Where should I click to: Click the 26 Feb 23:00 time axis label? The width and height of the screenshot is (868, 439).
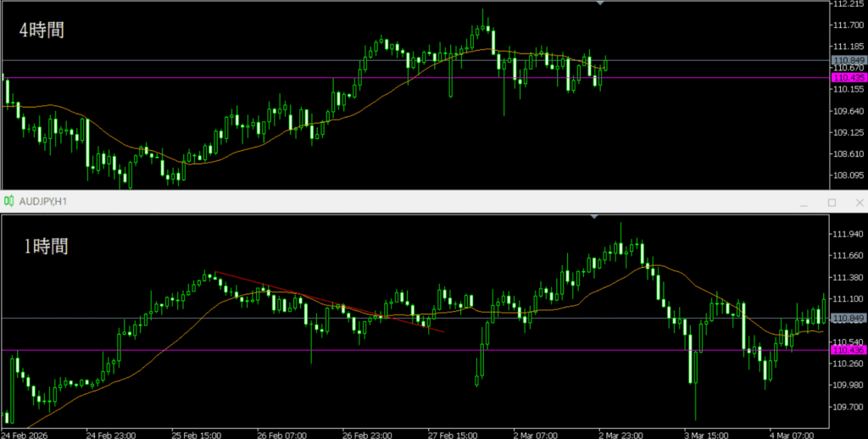tap(367, 433)
